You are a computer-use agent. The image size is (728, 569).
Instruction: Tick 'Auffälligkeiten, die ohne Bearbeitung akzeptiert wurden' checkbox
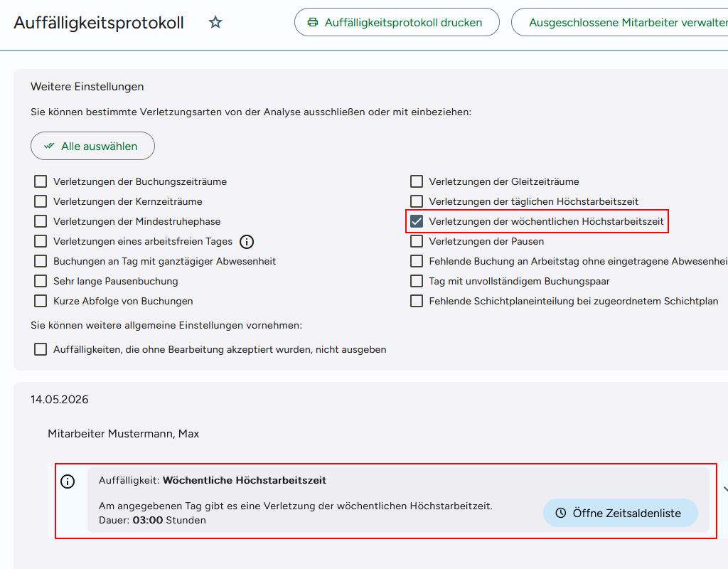(x=41, y=349)
